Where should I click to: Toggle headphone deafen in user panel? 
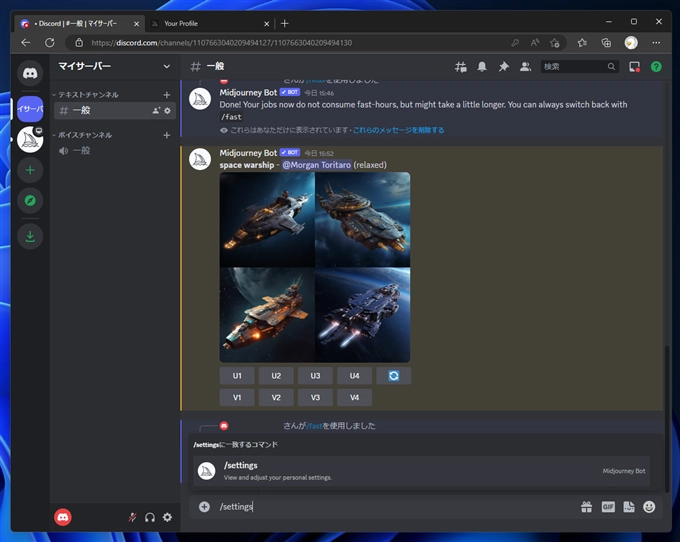(x=150, y=517)
